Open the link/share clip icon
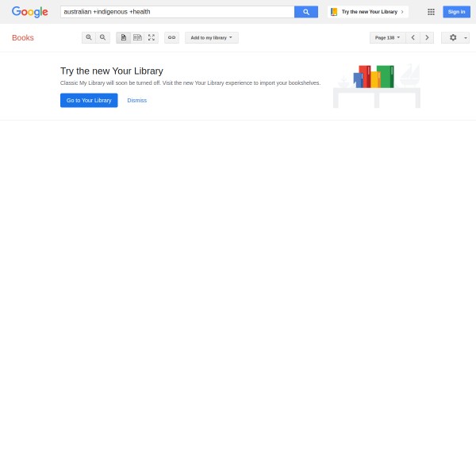The height and width of the screenshot is (476, 476). point(171,37)
